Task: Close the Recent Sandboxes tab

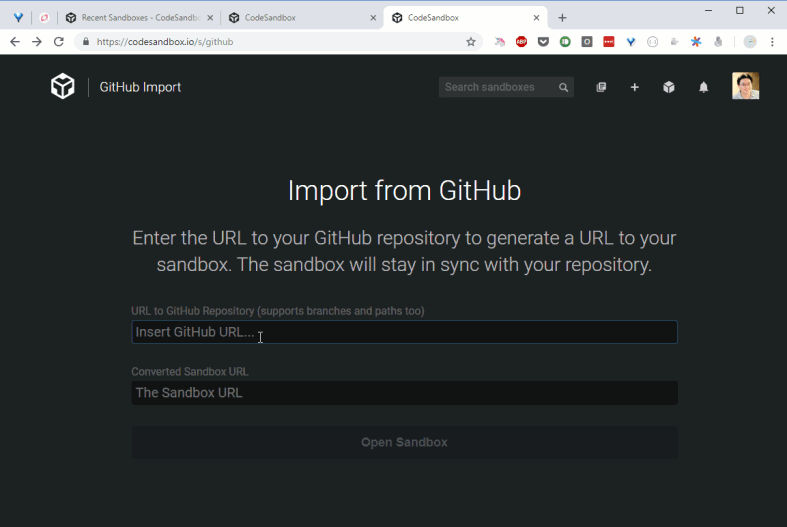Action: pos(210,18)
